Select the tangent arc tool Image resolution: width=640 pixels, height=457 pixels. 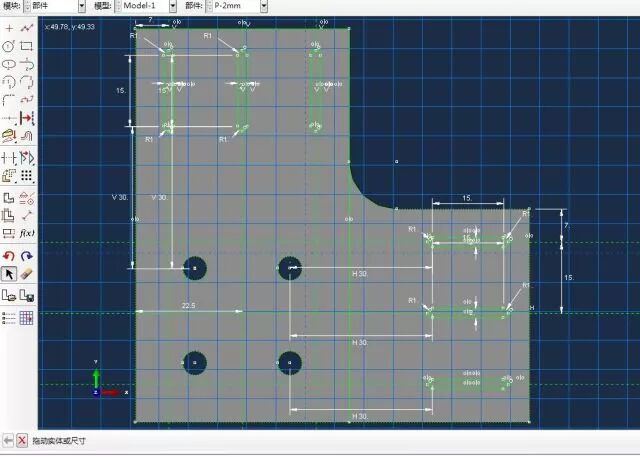[x=27, y=64]
